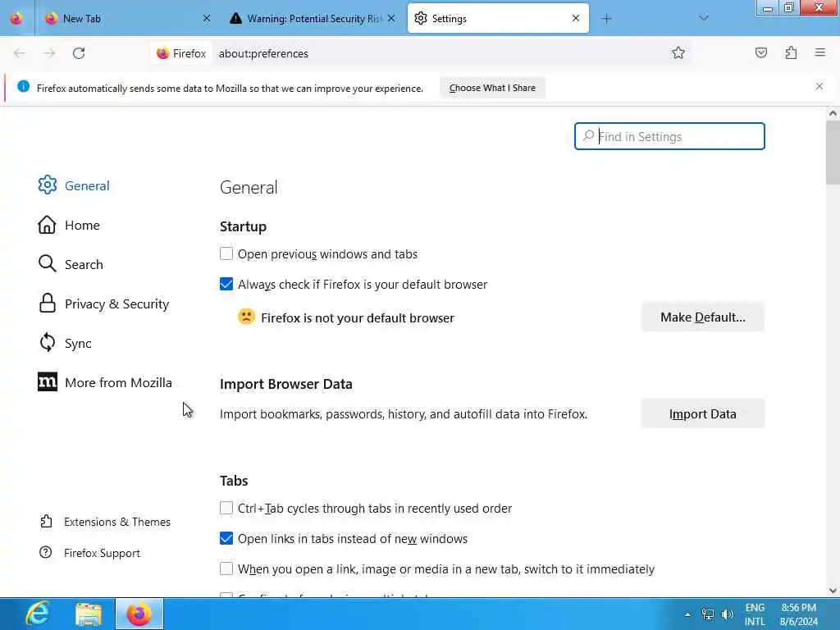Enable Ctrl+Tab cycles through tabs checkbox
The height and width of the screenshot is (630, 840).
pos(226,508)
